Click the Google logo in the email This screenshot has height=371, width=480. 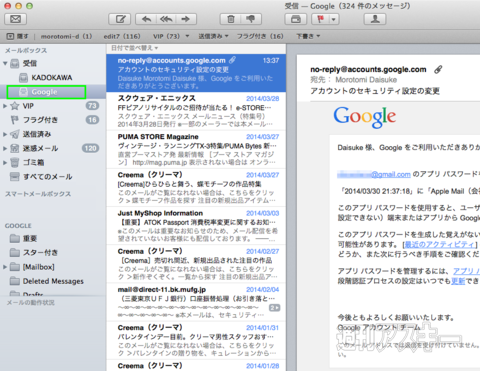click(x=365, y=117)
